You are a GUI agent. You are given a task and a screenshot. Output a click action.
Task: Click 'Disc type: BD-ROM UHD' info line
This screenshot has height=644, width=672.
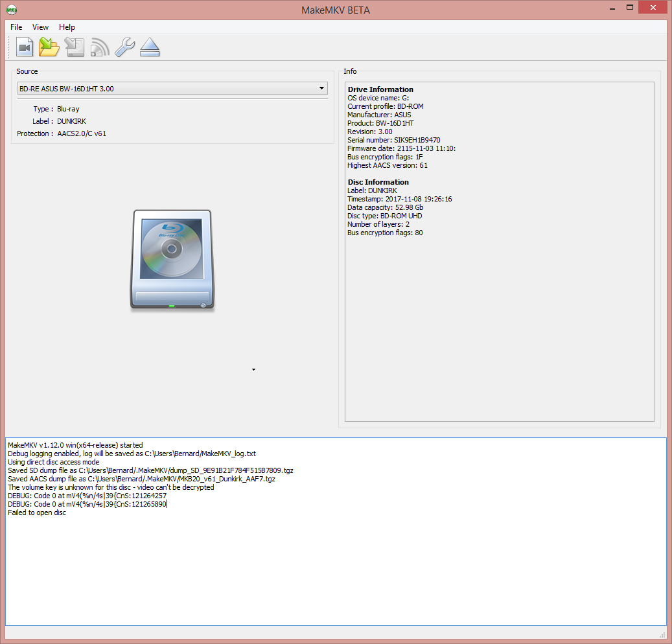coord(385,216)
